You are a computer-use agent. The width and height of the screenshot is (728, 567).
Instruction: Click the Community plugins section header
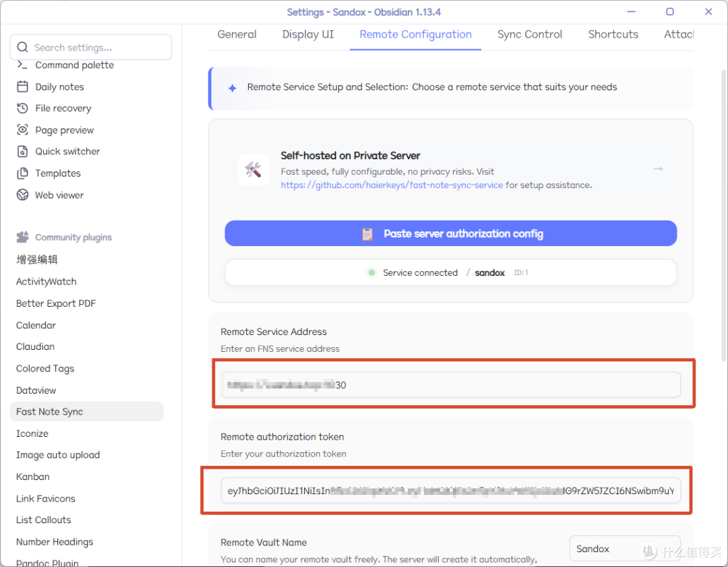coord(73,237)
